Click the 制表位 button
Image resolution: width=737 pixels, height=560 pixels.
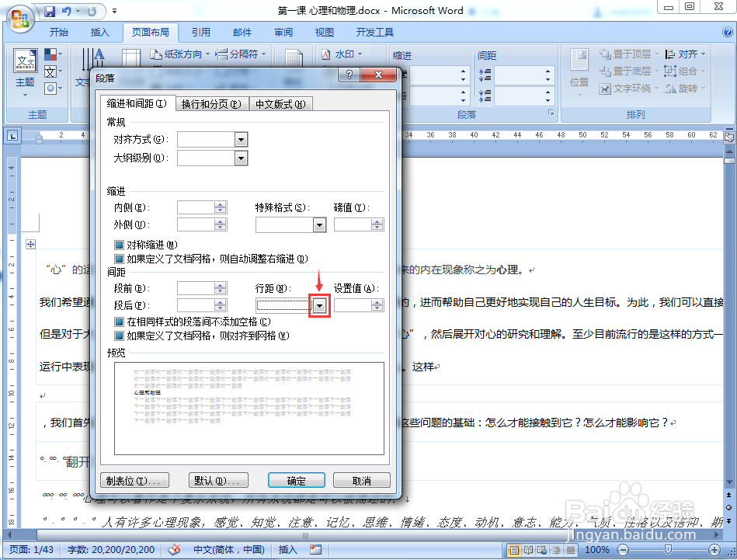[x=134, y=482]
